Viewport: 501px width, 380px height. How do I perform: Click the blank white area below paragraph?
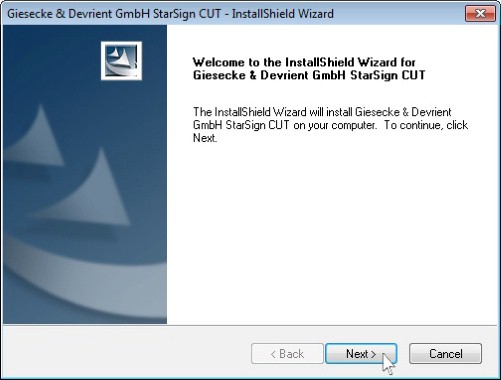[332, 233]
